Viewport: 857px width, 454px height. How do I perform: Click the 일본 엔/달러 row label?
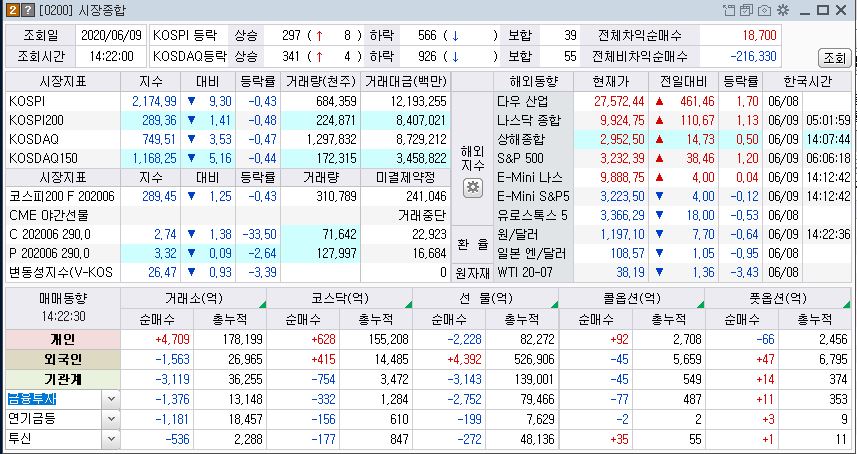[532, 253]
